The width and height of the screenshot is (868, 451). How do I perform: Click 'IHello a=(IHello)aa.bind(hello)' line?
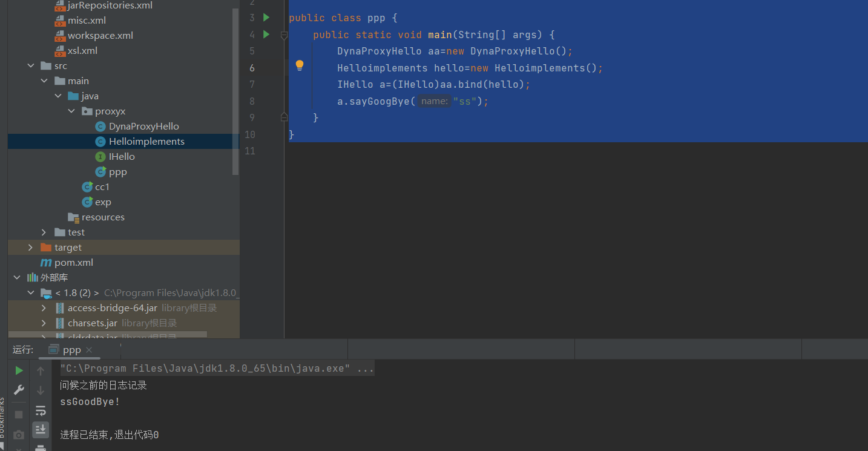click(x=433, y=85)
